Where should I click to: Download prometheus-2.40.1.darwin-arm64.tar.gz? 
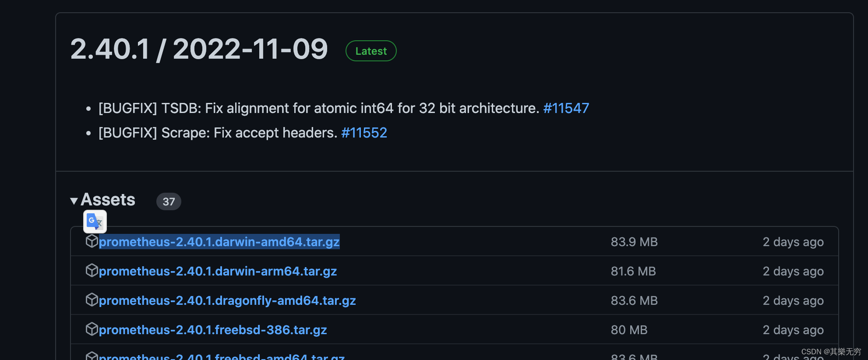coord(218,271)
